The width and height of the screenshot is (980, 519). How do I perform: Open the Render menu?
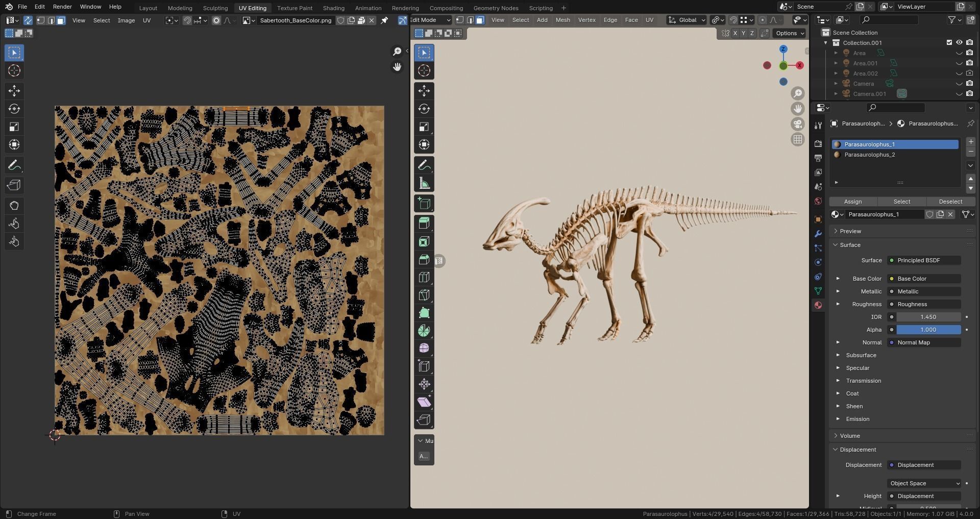[x=62, y=7]
